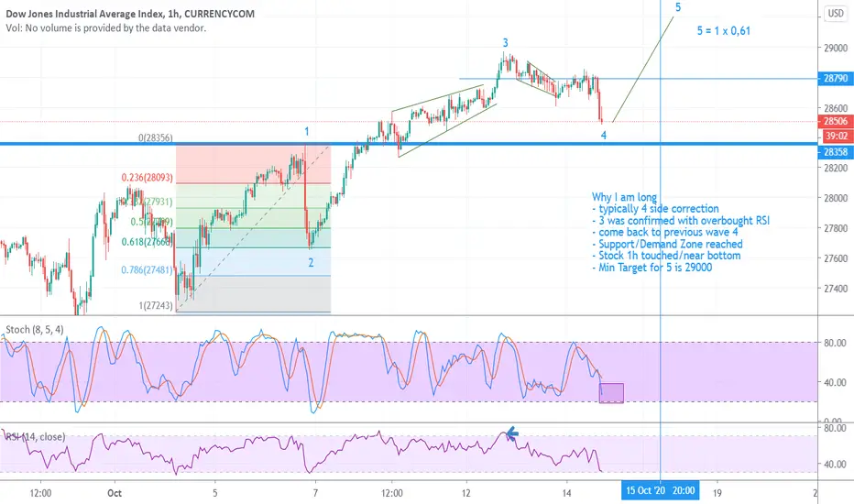854x504 pixels.
Task: Click the wave 1 label
Action: coord(307,131)
